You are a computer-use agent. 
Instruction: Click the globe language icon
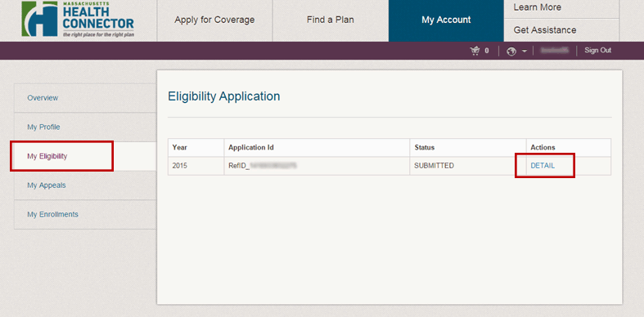click(511, 51)
